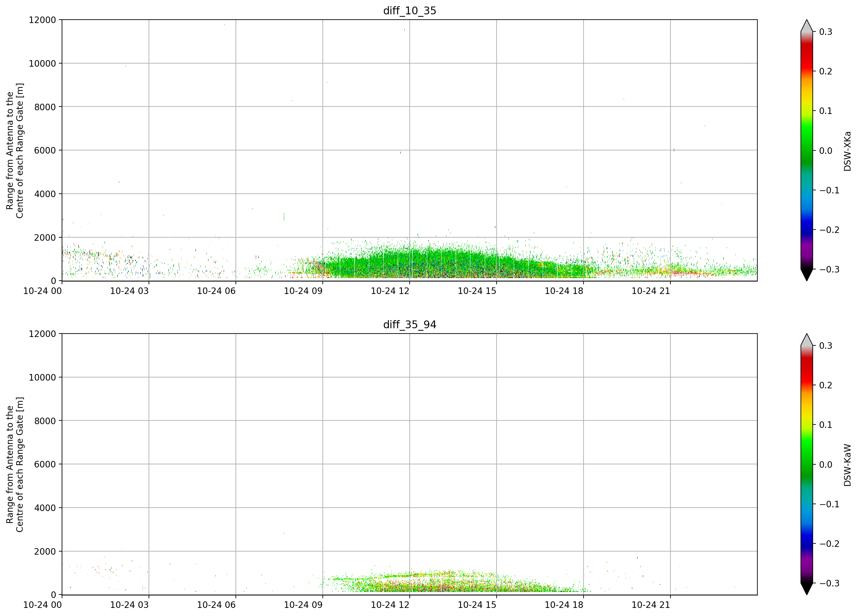Click the 12000 y-tick in diff_10_35 plot
Image resolution: width=858 pixels, height=616 pixels.
coord(42,20)
